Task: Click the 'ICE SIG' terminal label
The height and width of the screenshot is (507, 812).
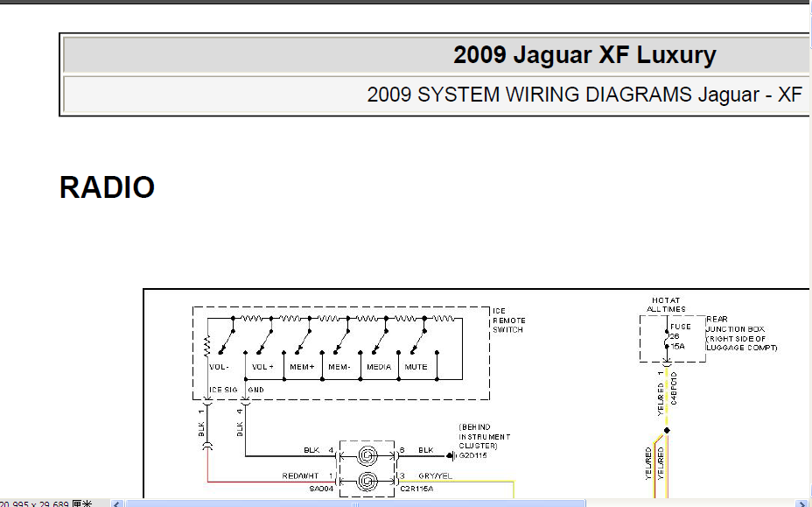Action: [x=223, y=390]
